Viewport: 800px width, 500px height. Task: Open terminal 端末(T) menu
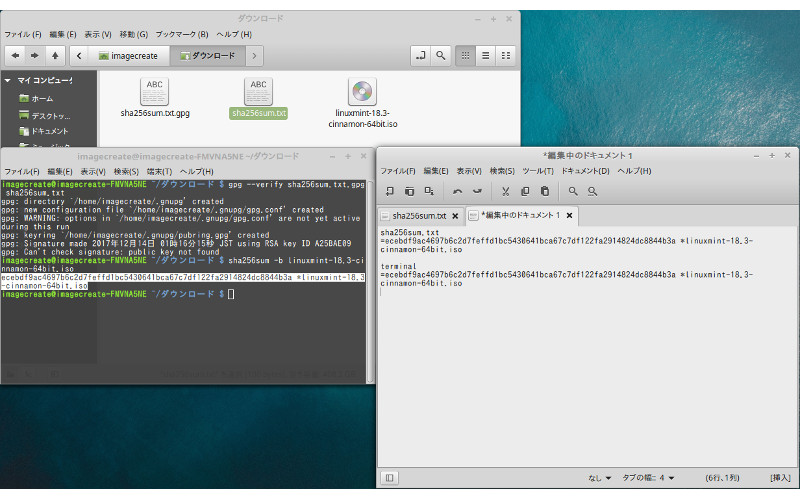[159, 171]
